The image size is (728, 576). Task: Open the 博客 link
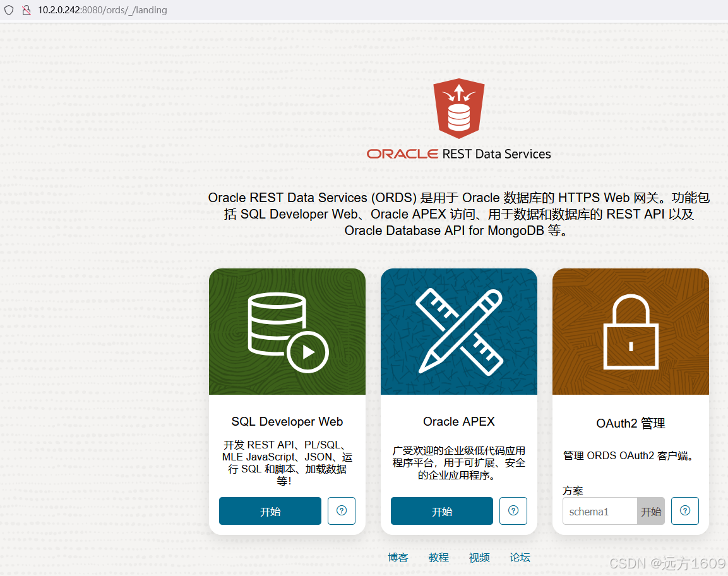click(398, 558)
